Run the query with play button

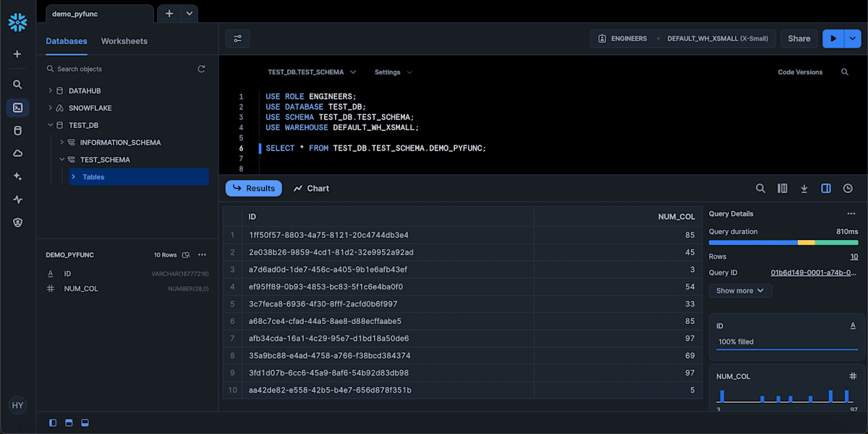(x=833, y=39)
